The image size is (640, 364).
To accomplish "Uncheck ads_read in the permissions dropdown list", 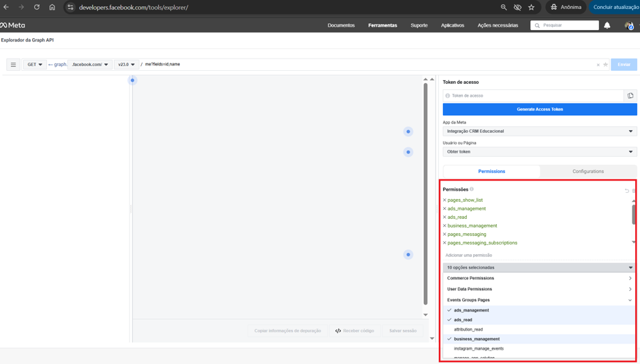I will [538, 320].
